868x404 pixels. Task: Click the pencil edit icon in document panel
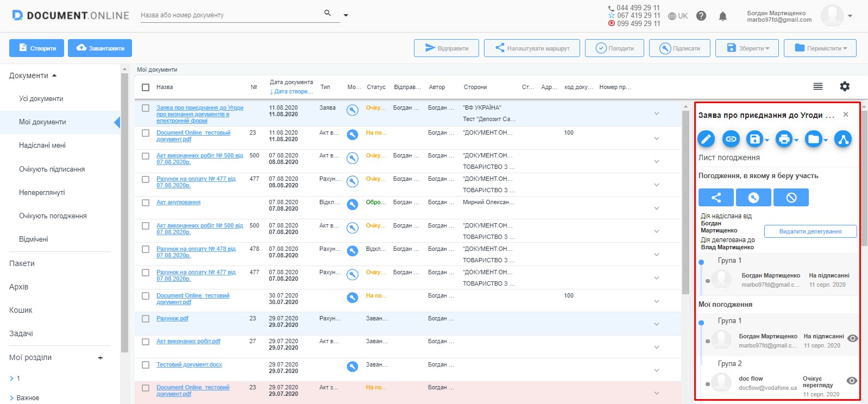[706, 139]
